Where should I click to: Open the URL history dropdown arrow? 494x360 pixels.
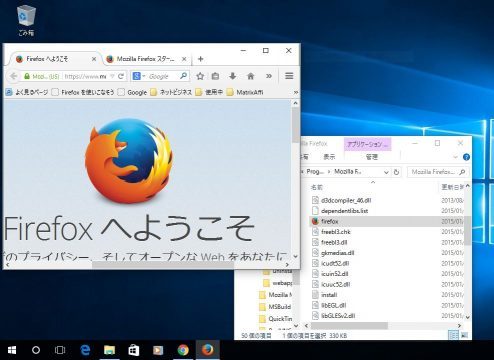112,76
